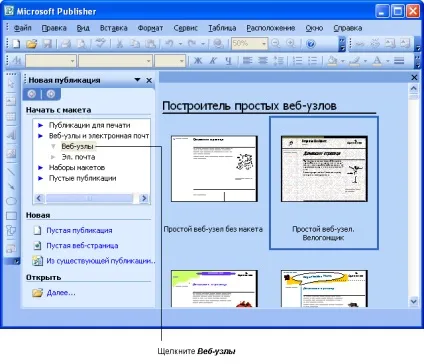Open the Файл menu
Image resolution: width=424 pixels, height=364 pixels.
(x=23, y=28)
